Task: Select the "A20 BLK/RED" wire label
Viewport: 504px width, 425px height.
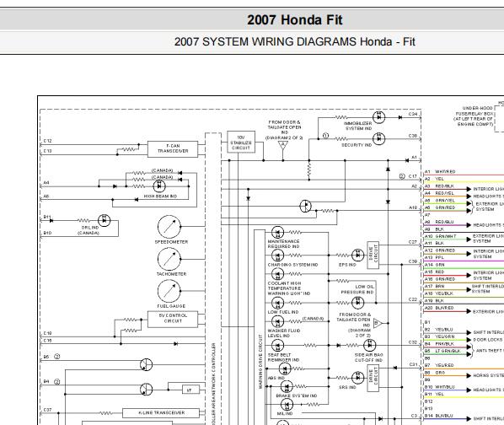Action: 439,308
